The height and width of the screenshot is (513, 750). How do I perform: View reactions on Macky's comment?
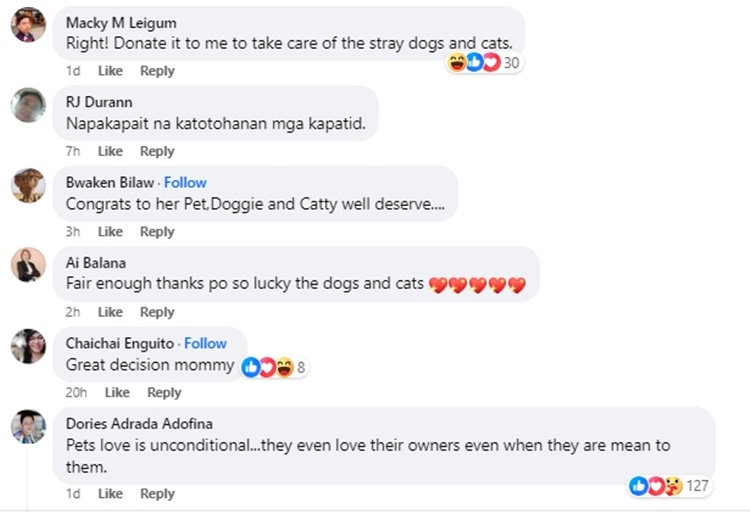(x=485, y=63)
